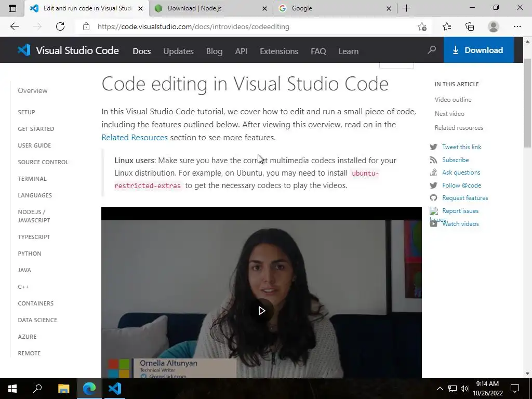The image size is (532, 399).
Task: Expand the SETUP section in the sidebar
Action: coord(26,112)
